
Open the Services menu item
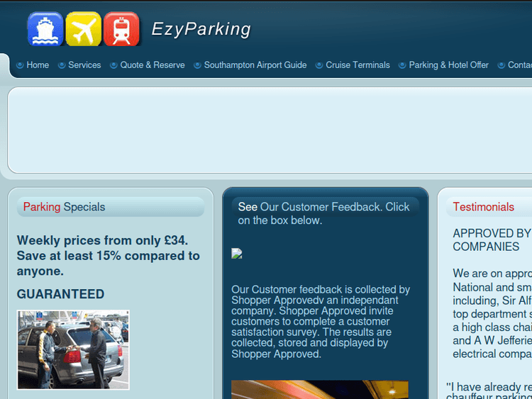84,64
